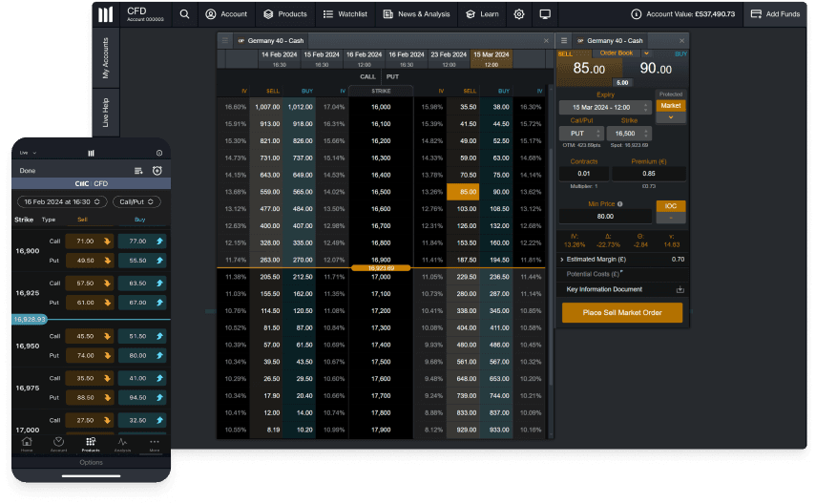Select the Market protected order type
816x504 pixels.
pos(671,106)
